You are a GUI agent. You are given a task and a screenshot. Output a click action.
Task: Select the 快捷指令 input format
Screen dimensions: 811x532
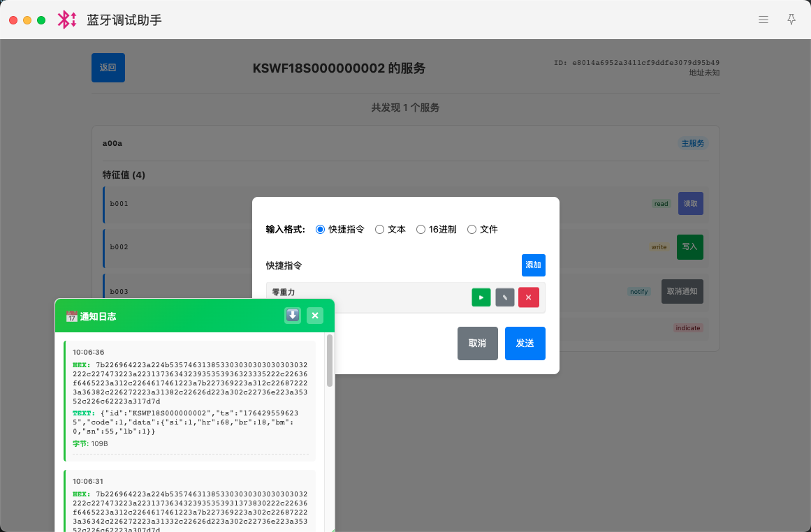[321, 229]
